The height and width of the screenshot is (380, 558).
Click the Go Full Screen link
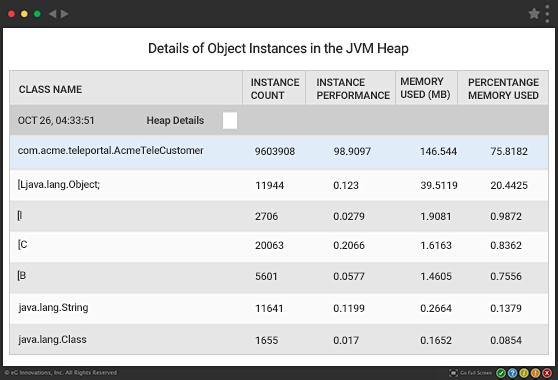click(x=476, y=373)
